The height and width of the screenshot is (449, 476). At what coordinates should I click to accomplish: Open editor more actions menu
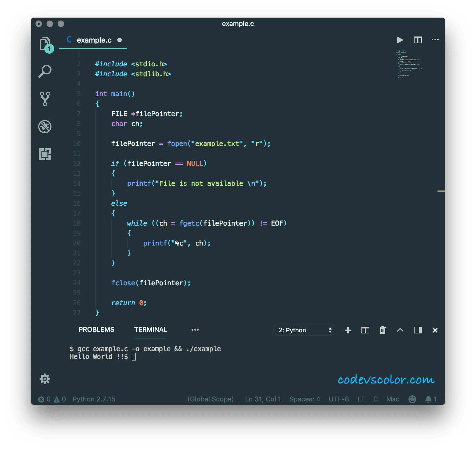435,40
